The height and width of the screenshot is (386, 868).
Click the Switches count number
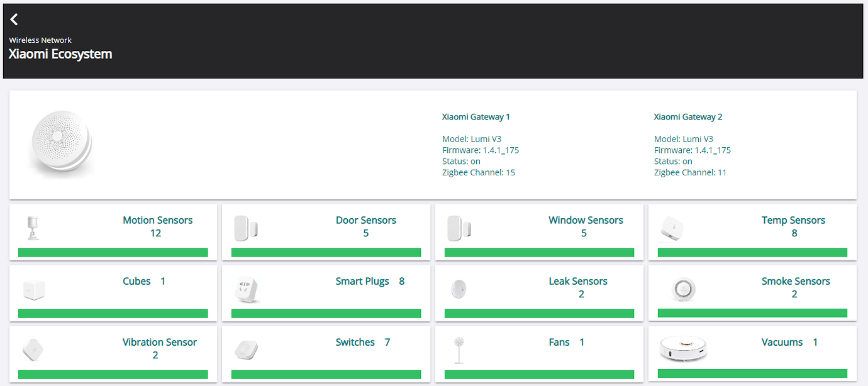click(x=387, y=342)
